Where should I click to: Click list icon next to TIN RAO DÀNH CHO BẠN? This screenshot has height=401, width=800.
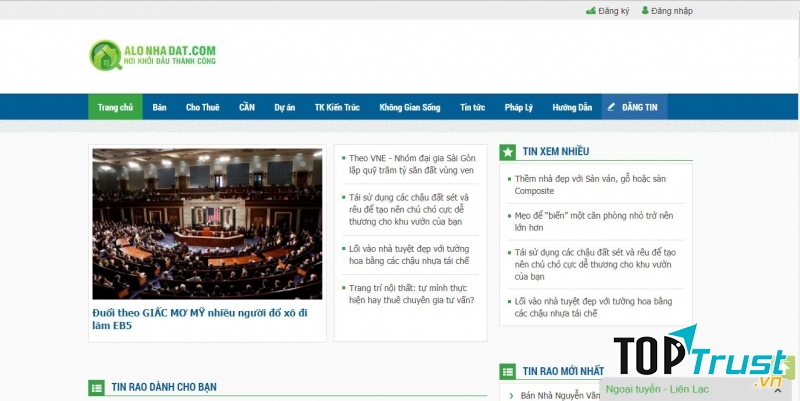(96, 387)
